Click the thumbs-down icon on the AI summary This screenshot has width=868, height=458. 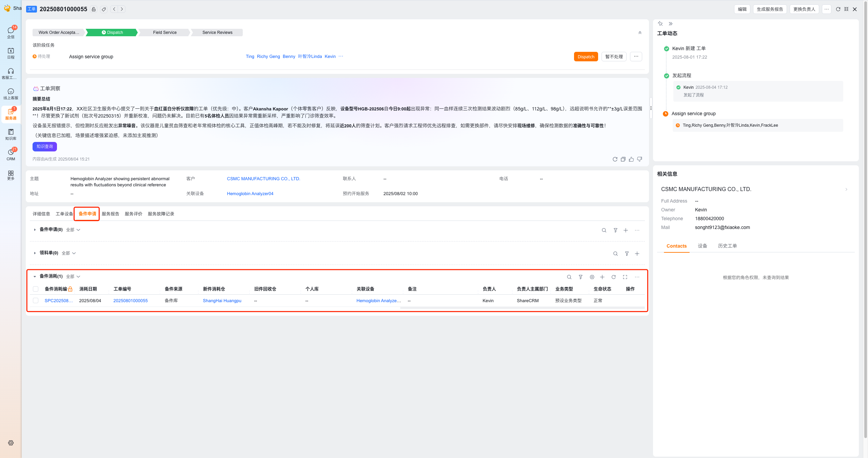[x=639, y=159]
